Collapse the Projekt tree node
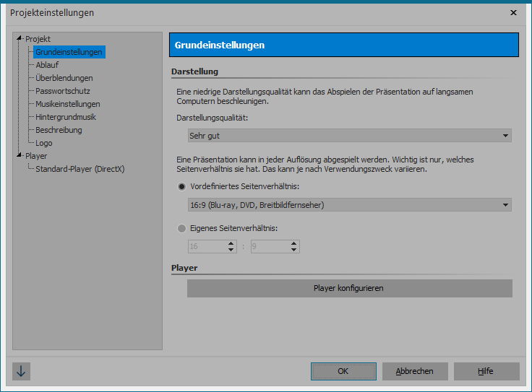The image size is (532, 392). [20, 38]
